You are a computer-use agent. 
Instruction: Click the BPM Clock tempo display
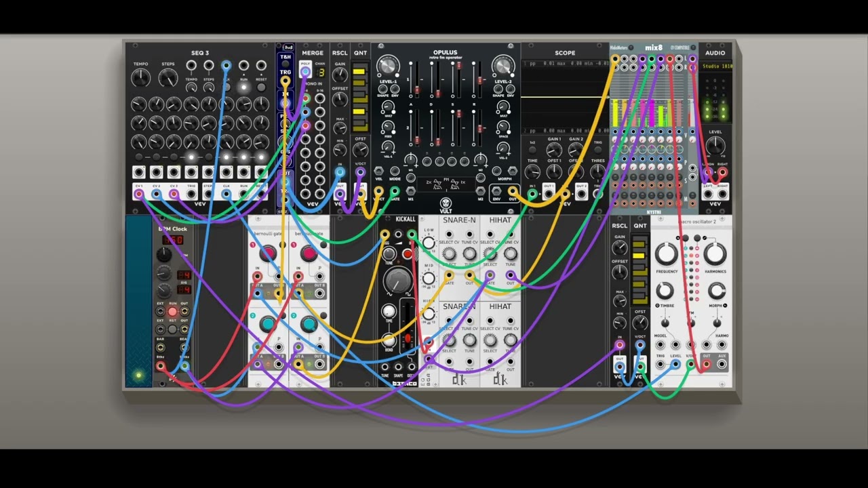172,241
